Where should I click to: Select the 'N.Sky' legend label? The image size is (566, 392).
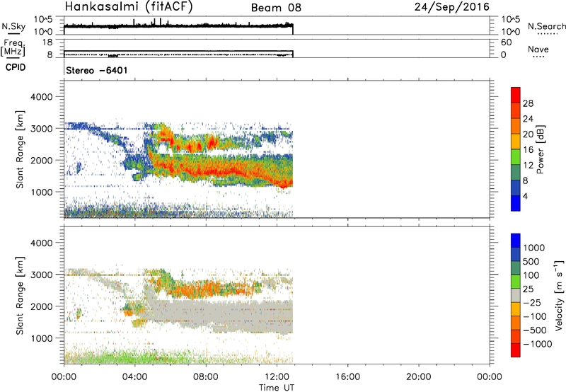(13, 26)
